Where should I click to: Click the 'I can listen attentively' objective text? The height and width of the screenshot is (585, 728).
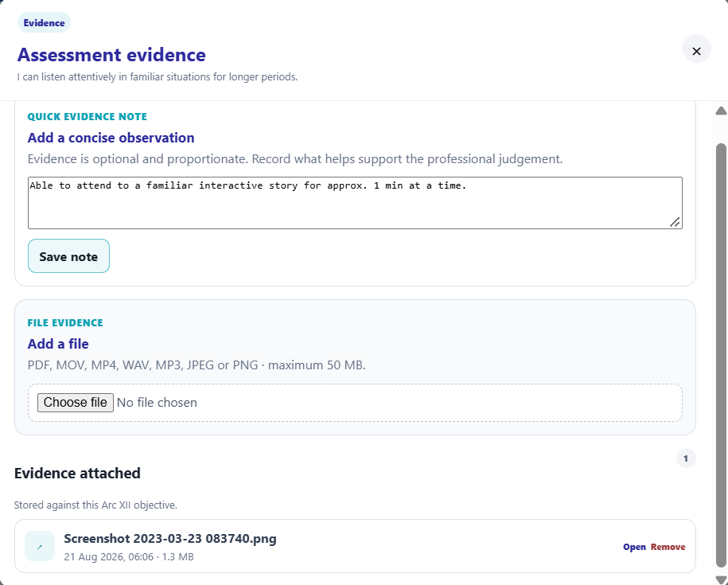click(x=158, y=76)
